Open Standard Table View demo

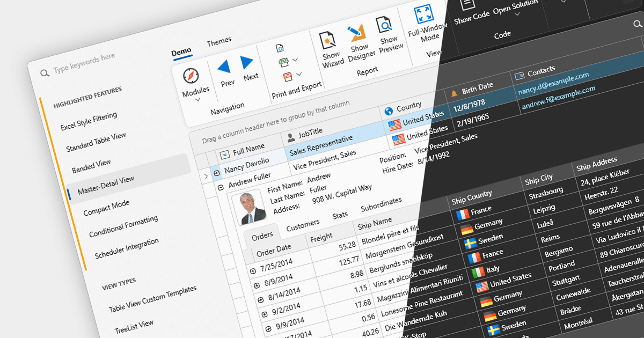(x=96, y=142)
